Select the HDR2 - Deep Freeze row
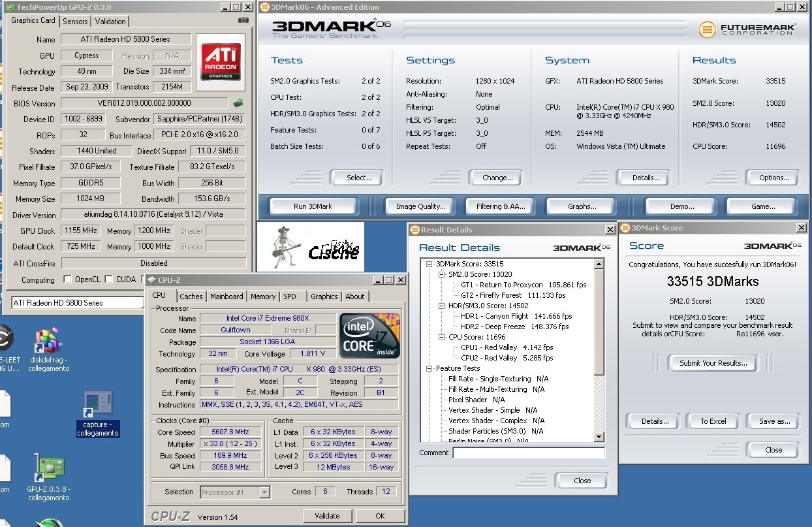Image resolution: width=812 pixels, height=527 pixels. (515, 327)
